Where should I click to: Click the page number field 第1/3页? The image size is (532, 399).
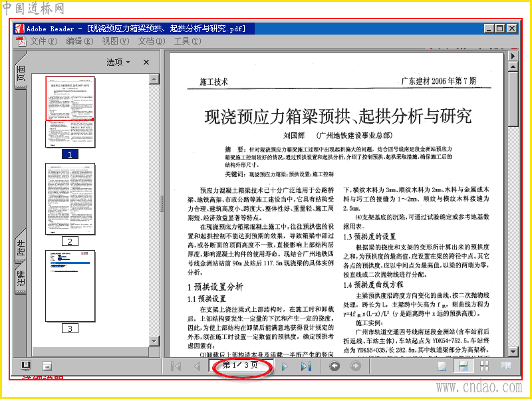[241, 365]
